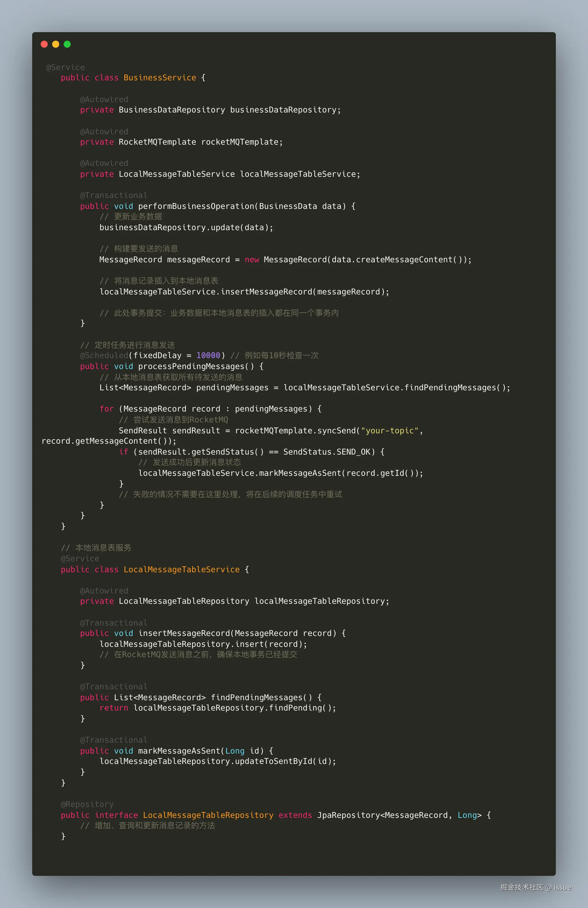Screen dimensions: 588x908
Task: Click the processPendingMessages method name
Action: pyautogui.click(x=196, y=367)
